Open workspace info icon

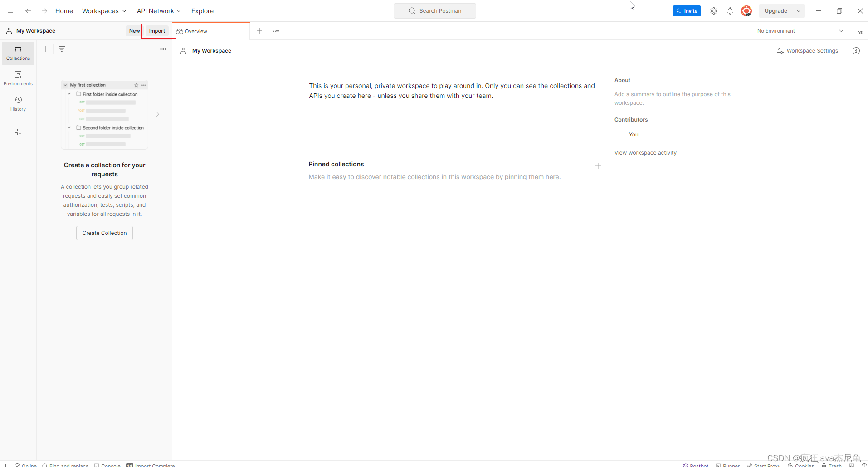click(x=856, y=51)
